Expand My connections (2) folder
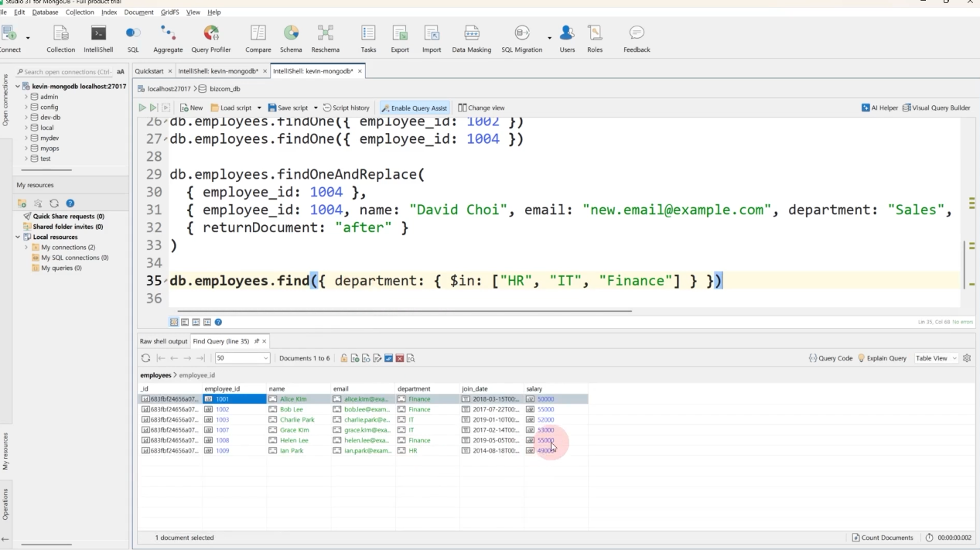Viewport: 980px width, 550px height. [26, 248]
